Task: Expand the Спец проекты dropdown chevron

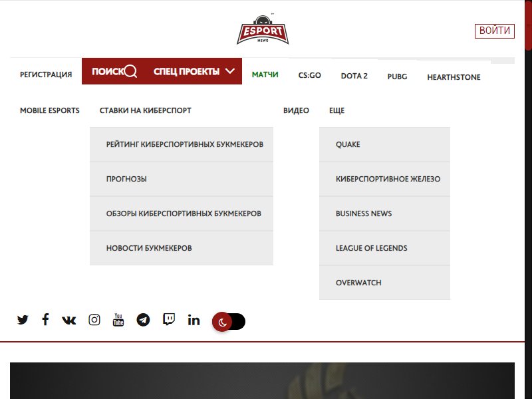Action: click(x=230, y=71)
